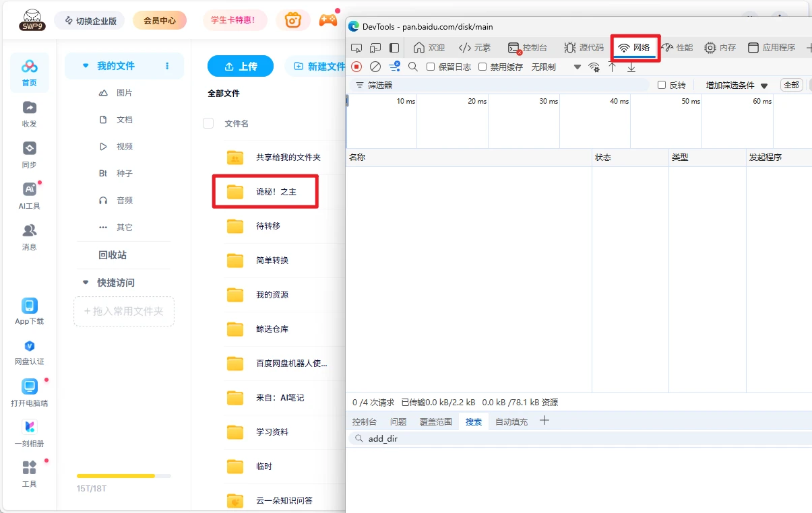
Task: Open the 同步 sync icon in sidebar
Action: pyautogui.click(x=29, y=154)
